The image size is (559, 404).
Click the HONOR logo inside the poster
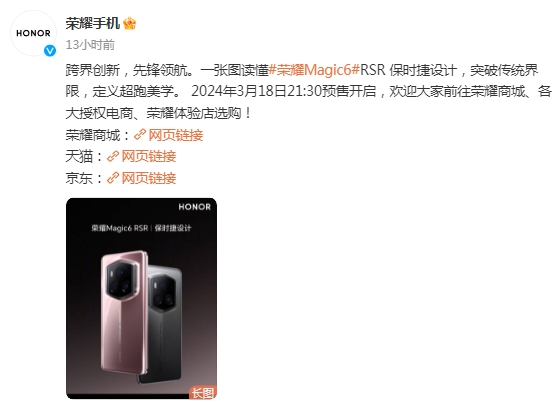(x=195, y=207)
